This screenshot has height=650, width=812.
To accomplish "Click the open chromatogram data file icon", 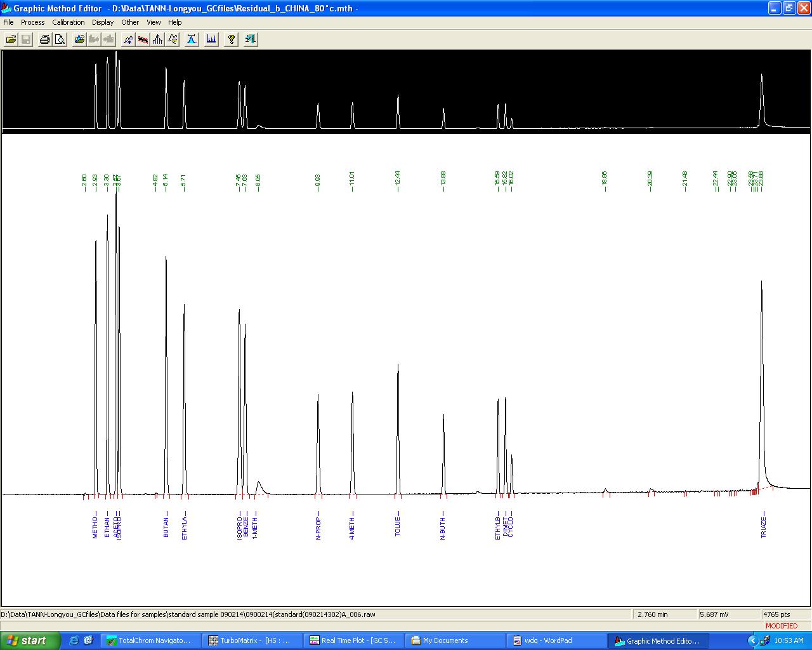I will [x=79, y=39].
